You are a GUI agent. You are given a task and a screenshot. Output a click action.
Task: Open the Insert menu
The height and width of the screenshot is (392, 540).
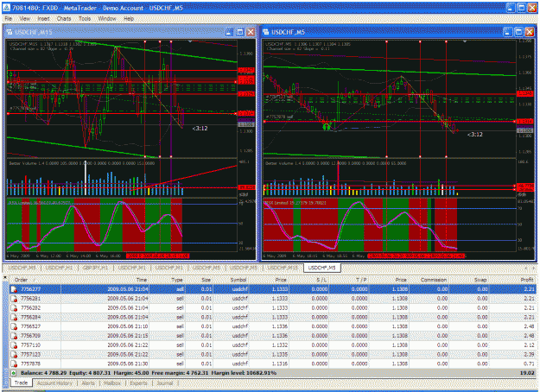[x=43, y=19]
